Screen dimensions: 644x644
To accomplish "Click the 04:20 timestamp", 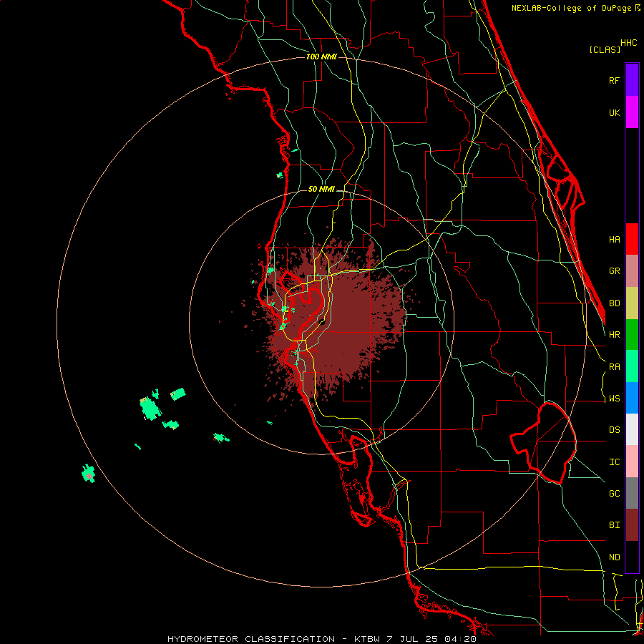I will point(460,639).
